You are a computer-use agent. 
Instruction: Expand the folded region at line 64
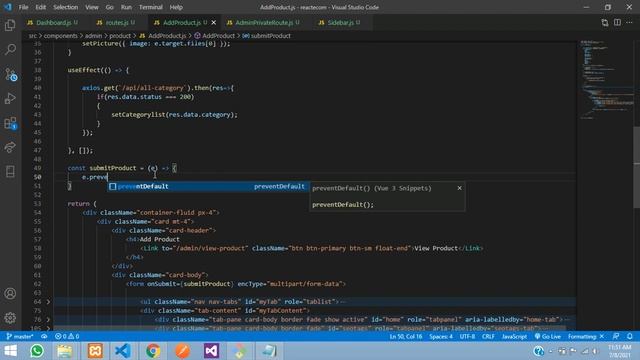tap(48, 302)
